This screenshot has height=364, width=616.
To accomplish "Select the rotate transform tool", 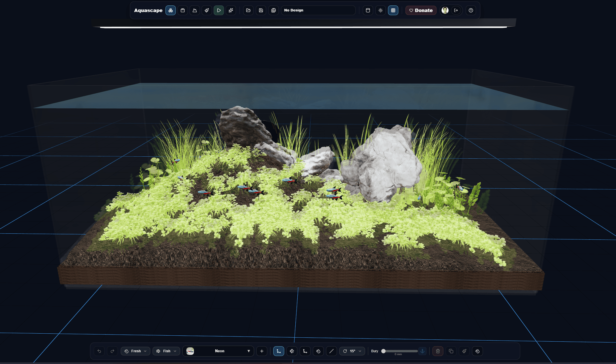I will (292, 351).
